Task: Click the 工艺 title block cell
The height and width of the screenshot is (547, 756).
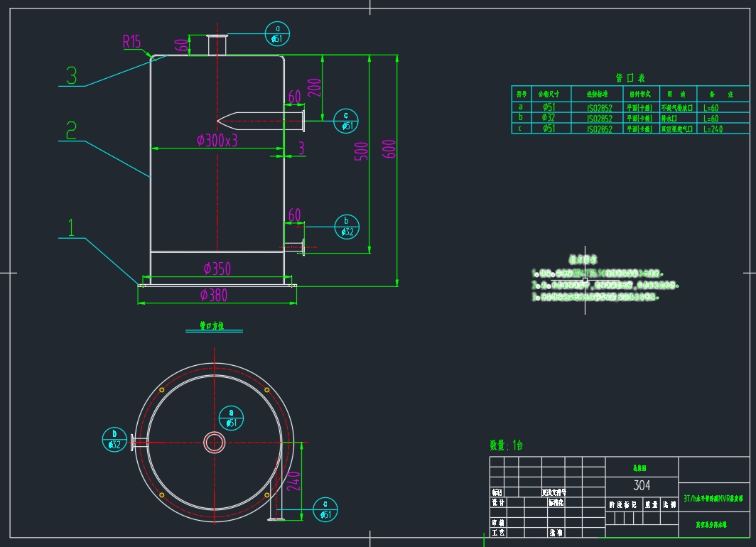Action: click(497, 533)
